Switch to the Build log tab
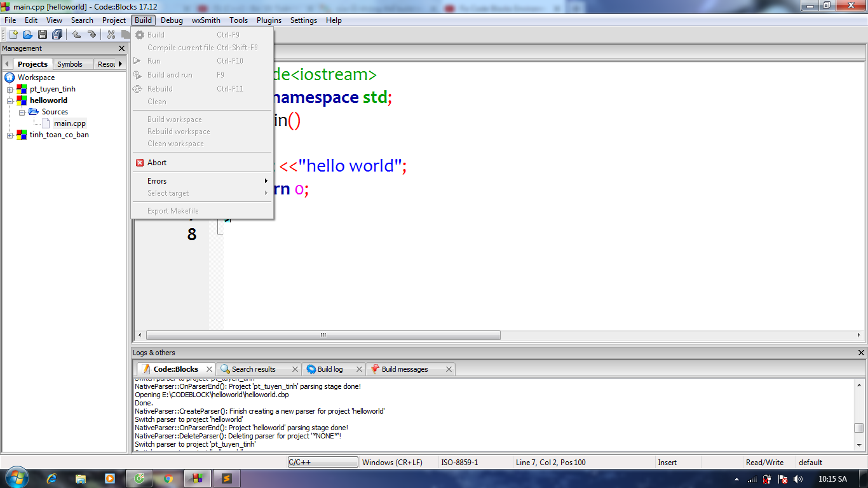This screenshot has width=868, height=488. pyautogui.click(x=330, y=369)
